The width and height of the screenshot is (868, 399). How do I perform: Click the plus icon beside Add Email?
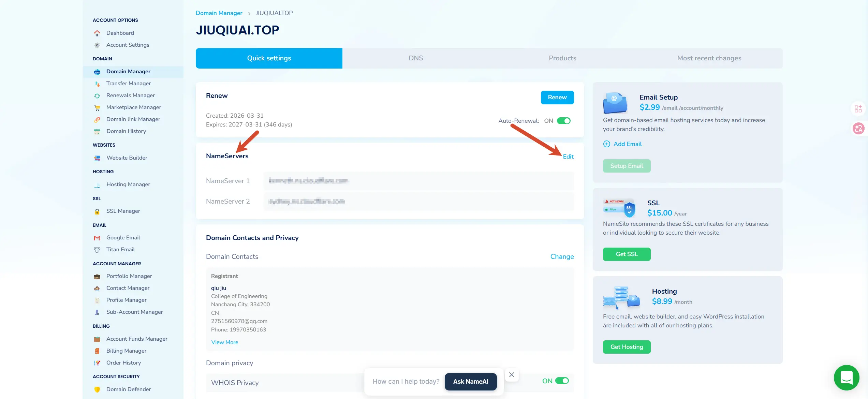pos(607,144)
